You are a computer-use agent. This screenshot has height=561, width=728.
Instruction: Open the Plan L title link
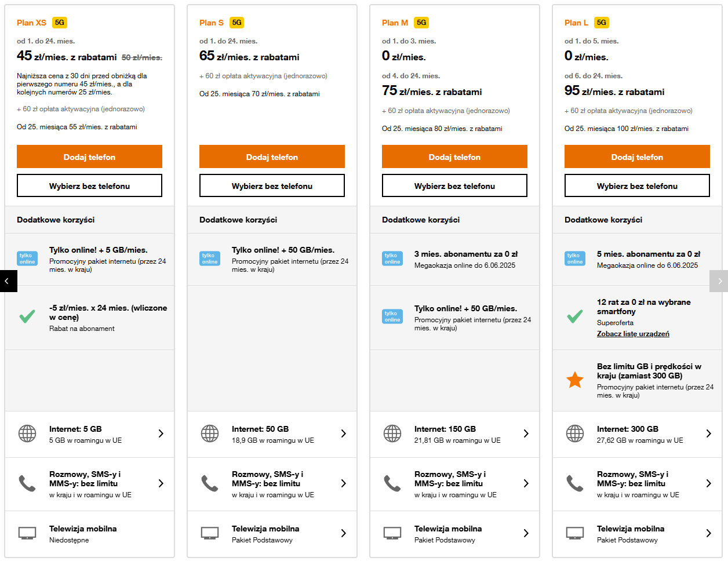pyautogui.click(x=576, y=23)
